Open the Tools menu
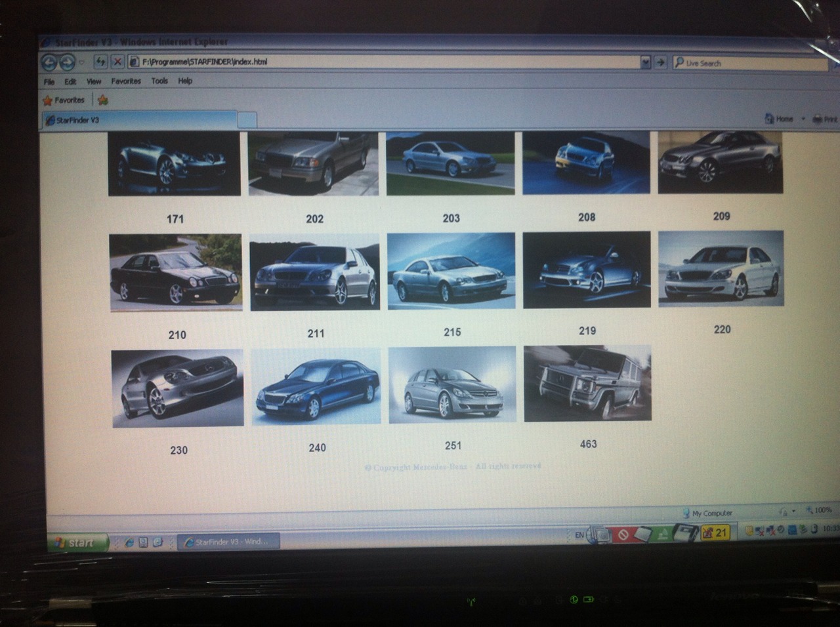 (159, 81)
